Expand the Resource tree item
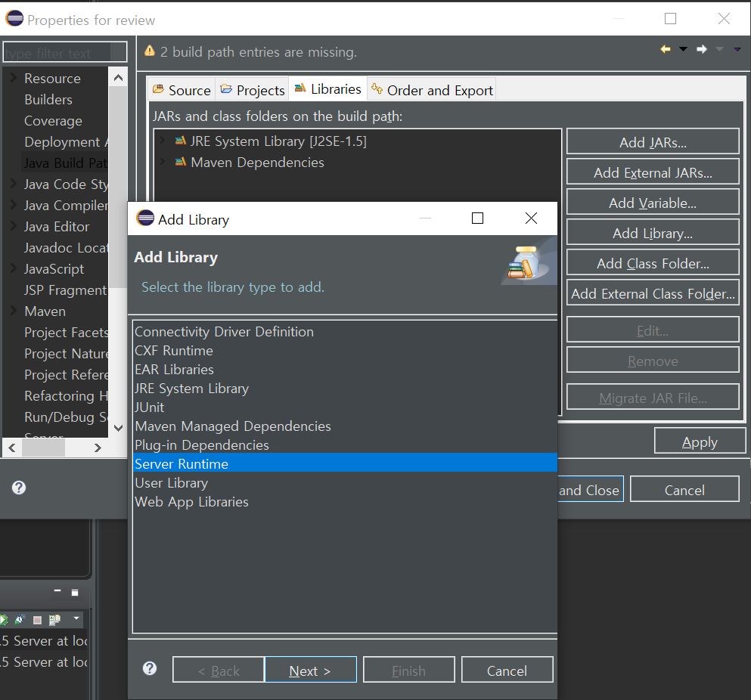Image resolution: width=751 pixels, height=700 pixels. tap(14, 78)
